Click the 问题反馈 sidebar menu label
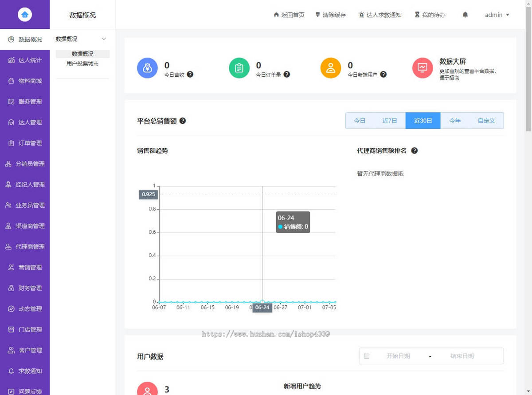 (30, 391)
